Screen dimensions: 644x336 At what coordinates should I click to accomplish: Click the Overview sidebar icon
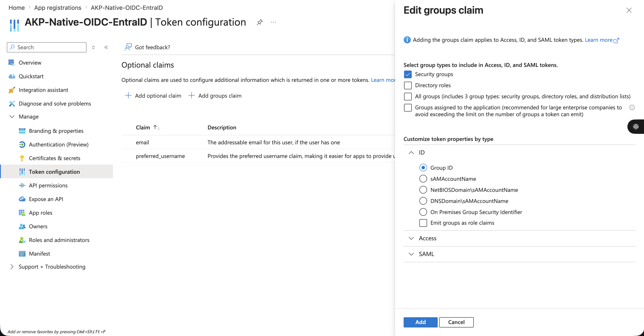point(12,62)
